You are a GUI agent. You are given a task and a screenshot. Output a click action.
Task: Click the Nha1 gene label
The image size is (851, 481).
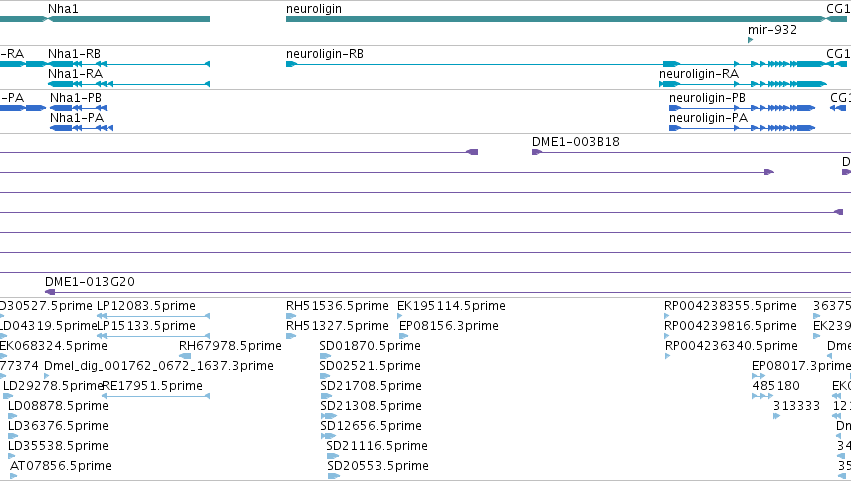(x=63, y=9)
